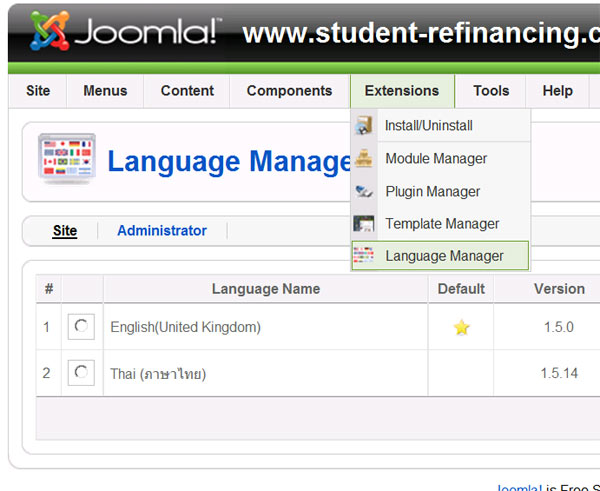Click the www.student-refinancing site title
The height and width of the screenshot is (491, 600).
click(421, 34)
